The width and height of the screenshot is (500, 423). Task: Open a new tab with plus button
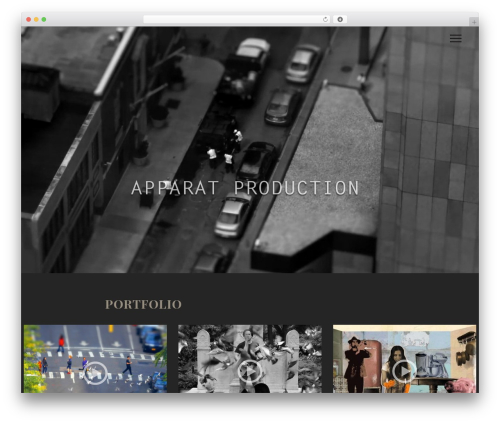pyautogui.click(x=474, y=22)
